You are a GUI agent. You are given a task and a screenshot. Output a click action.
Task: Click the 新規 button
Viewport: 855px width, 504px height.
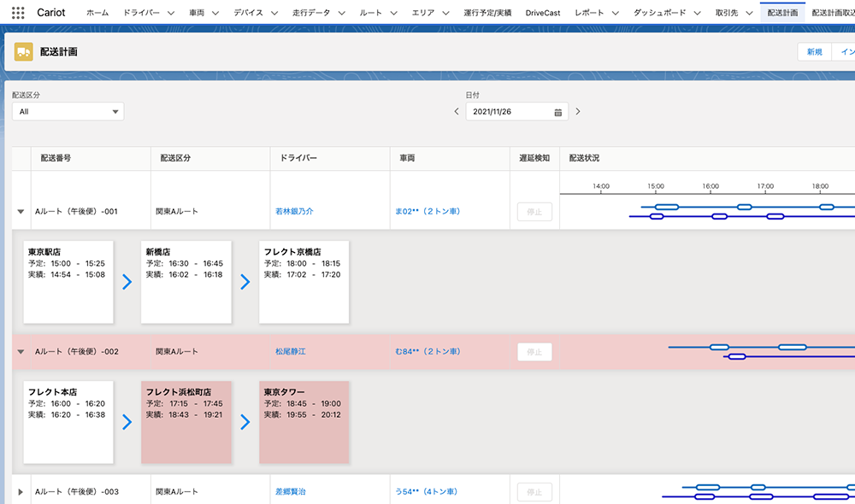(x=814, y=52)
